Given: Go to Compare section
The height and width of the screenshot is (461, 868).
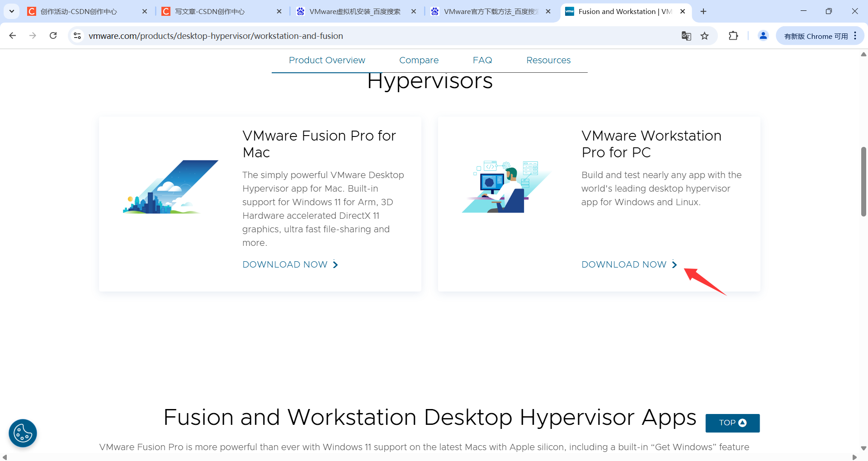Looking at the screenshot, I should click(x=419, y=60).
